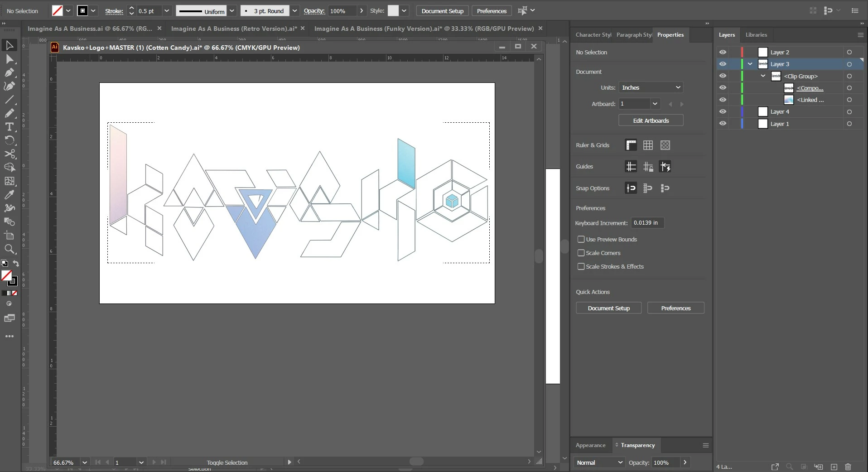
Task: Hide Layer 2 visibility eye
Action: pos(723,52)
